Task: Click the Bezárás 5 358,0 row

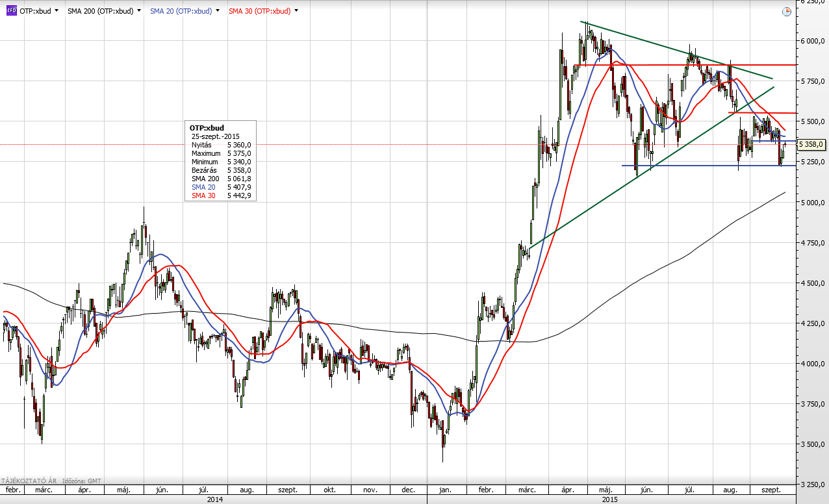Action: pyautogui.click(x=220, y=170)
